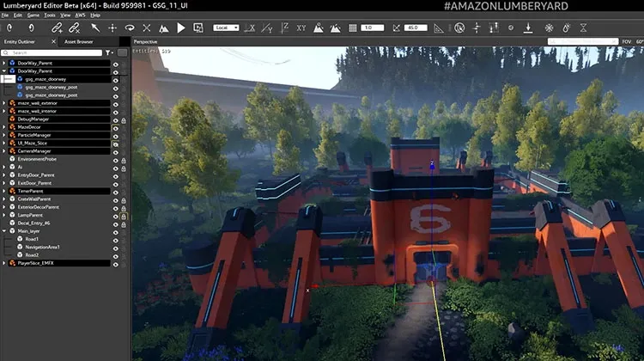Expand the UI_Maze_Slice entity
The height and width of the screenshot is (361, 644).
(x=4, y=143)
